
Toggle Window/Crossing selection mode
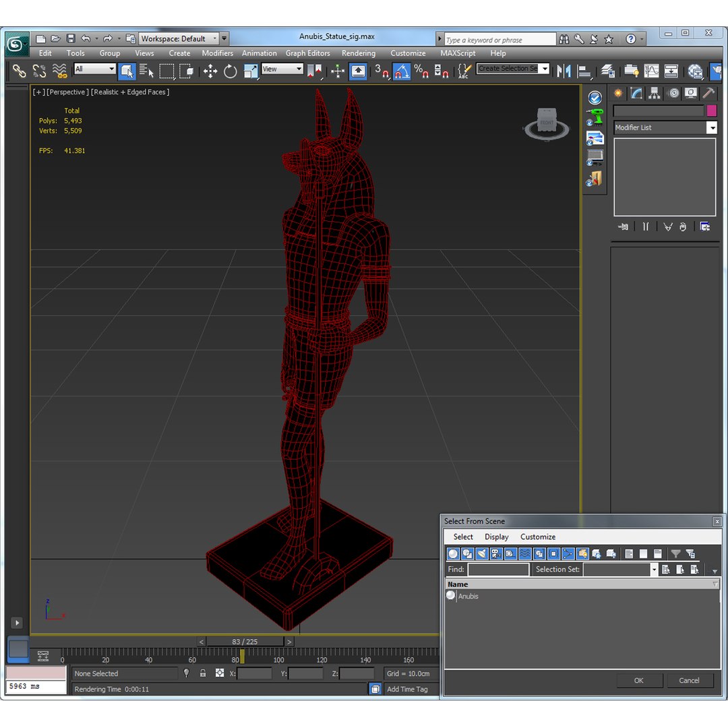tap(187, 71)
